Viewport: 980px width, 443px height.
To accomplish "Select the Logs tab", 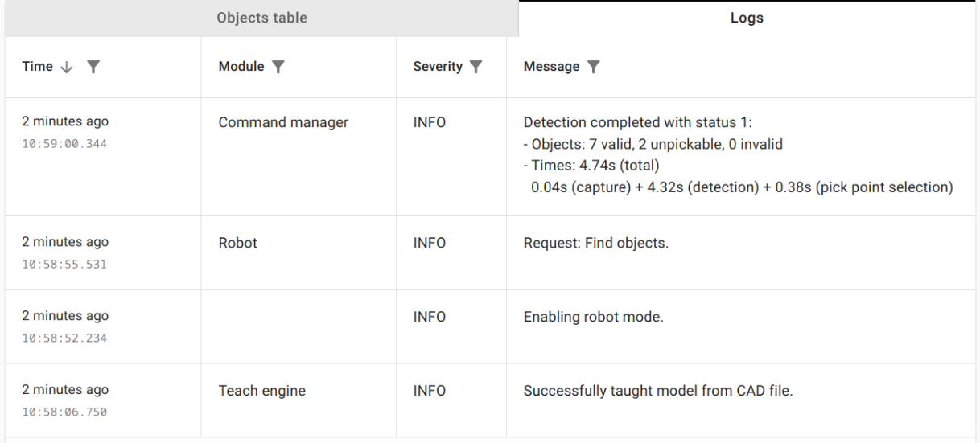I will (747, 18).
